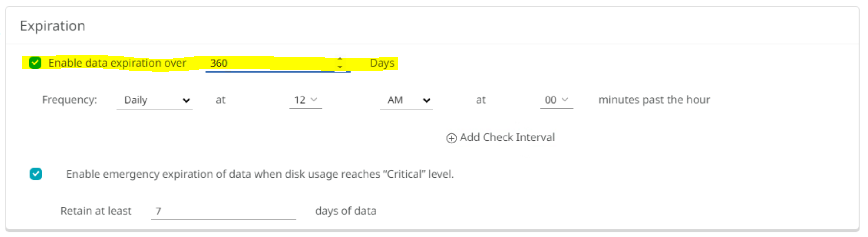This screenshot has width=868, height=237.
Task: Toggle the Enable data expiration checkbox
Action: [35, 63]
